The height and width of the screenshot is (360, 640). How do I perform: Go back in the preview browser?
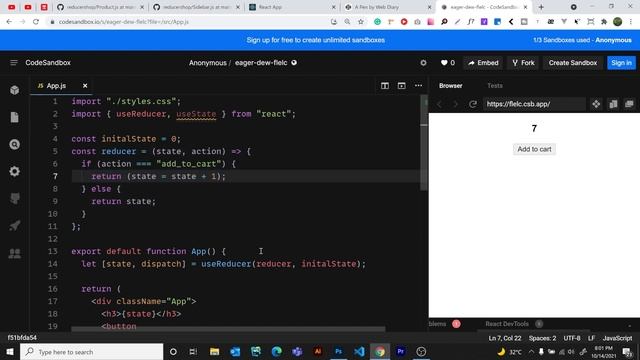pos(440,104)
